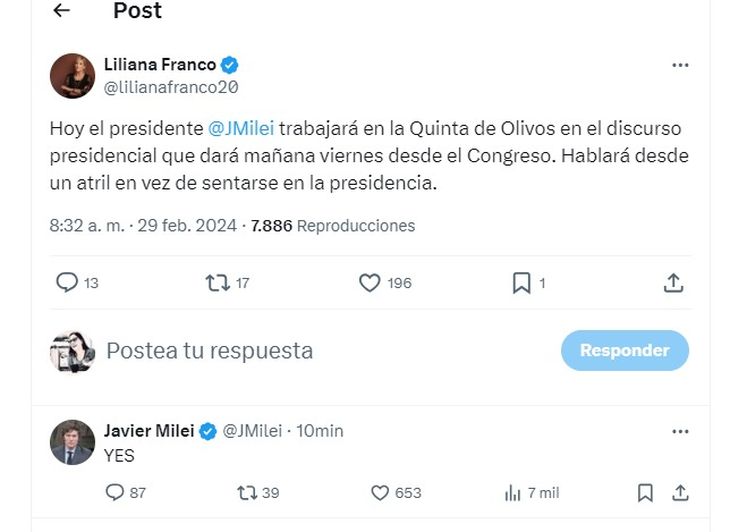
Task: Click the Responder button
Action: coord(624,350)
